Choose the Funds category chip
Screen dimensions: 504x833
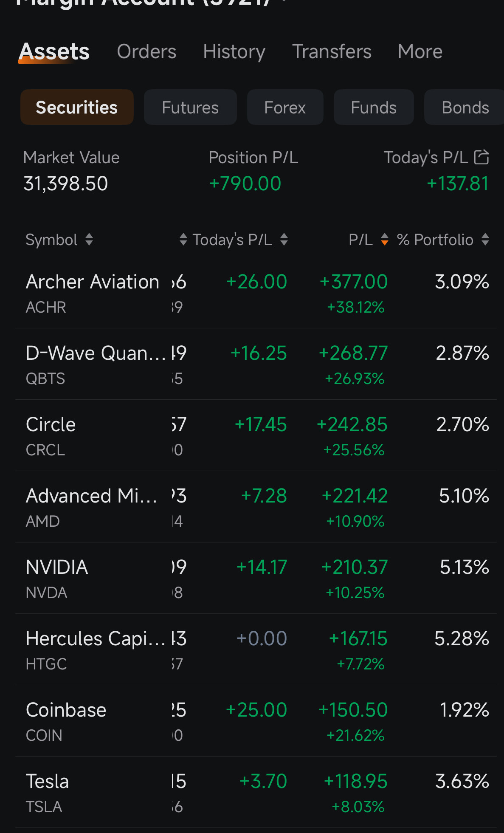click(374, 107)
